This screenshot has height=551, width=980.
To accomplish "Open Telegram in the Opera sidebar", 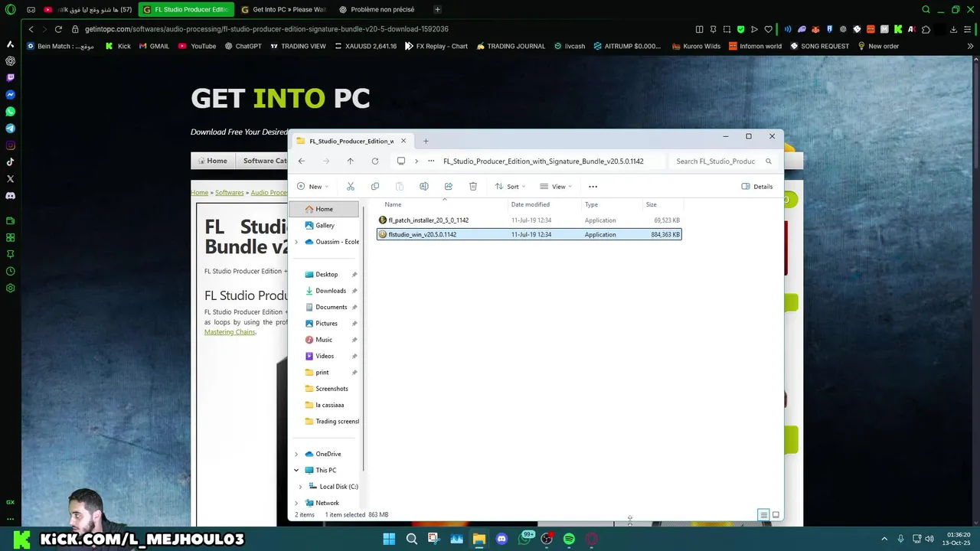I will (10, 129).
